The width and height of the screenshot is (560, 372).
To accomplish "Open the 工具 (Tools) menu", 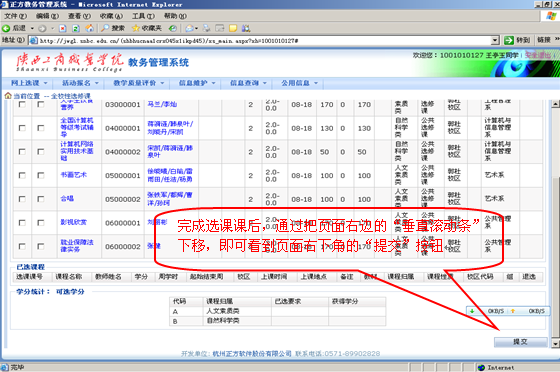I will point(143,16).
